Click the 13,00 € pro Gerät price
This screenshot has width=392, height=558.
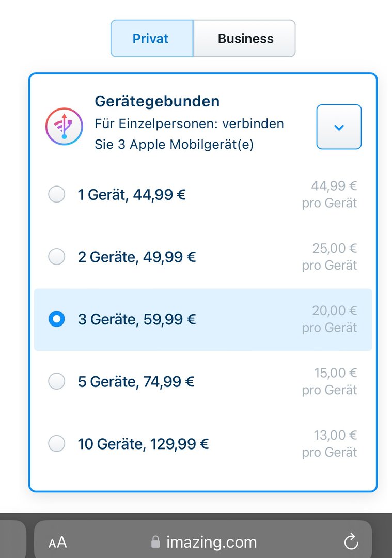330,444
